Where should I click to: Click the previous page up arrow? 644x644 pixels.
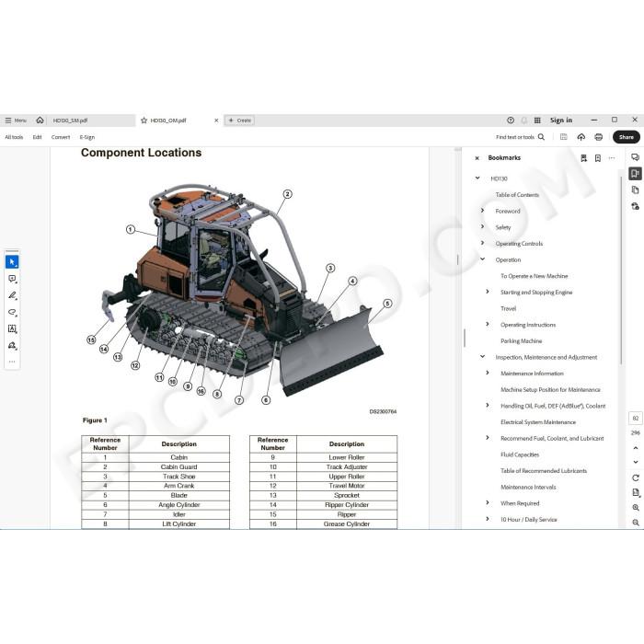tap(636, 448)
